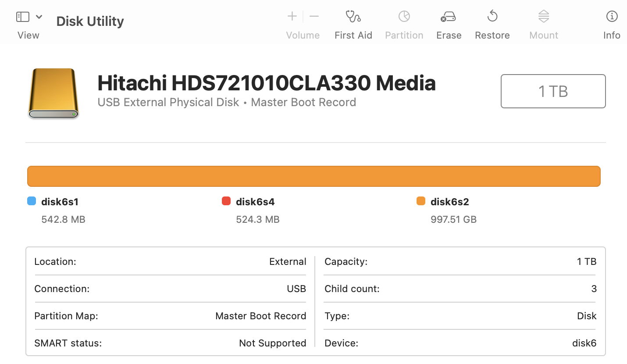
Task: Click the red disk6s4 color swatch
Action: click(226, 201)
